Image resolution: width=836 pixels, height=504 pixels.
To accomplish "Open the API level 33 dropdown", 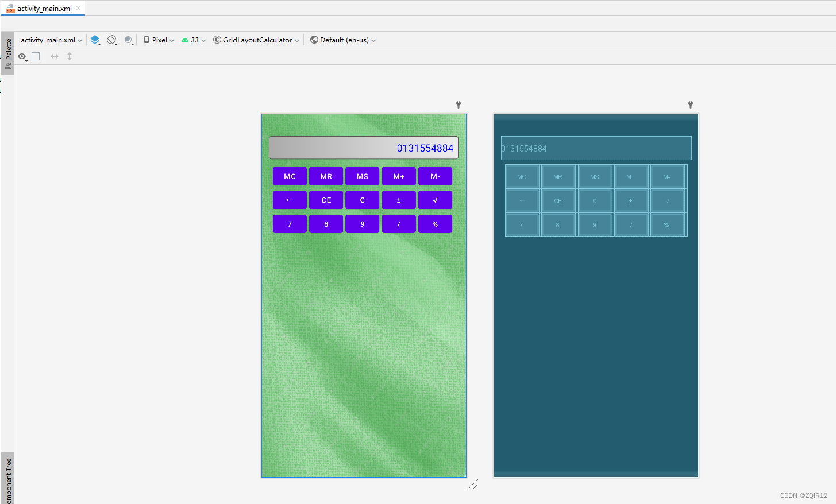I will [194, 40].
